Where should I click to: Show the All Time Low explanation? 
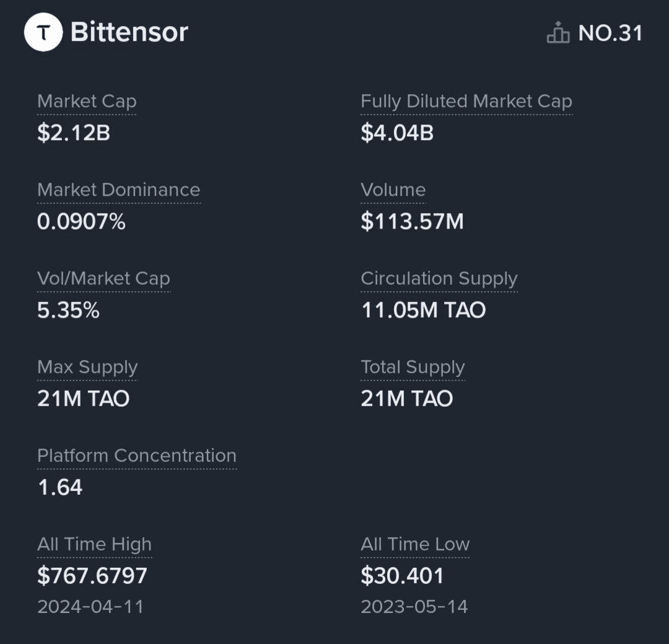415,544
